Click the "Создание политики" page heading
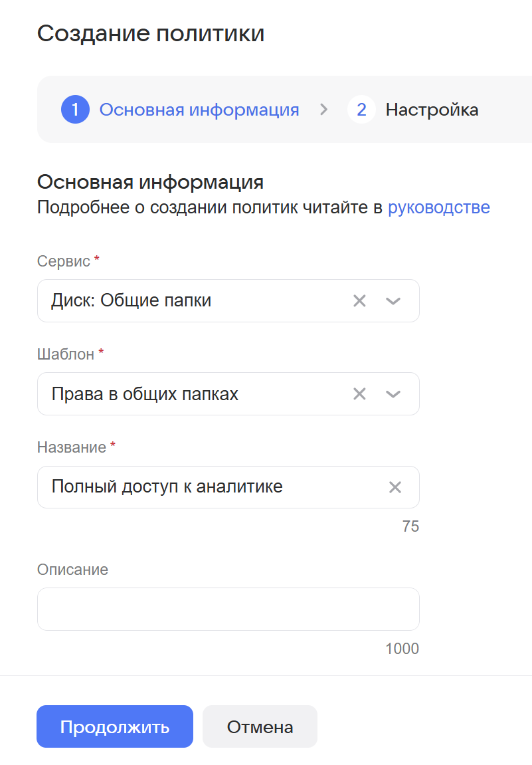This screenshot has width=532, height=765. [x=151, y=33]
